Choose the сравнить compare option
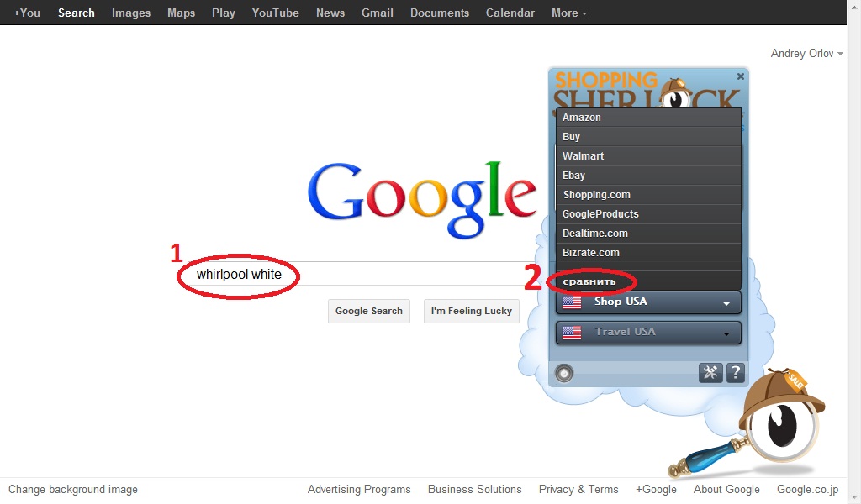861x504 pixels. [x=648, y=281]
